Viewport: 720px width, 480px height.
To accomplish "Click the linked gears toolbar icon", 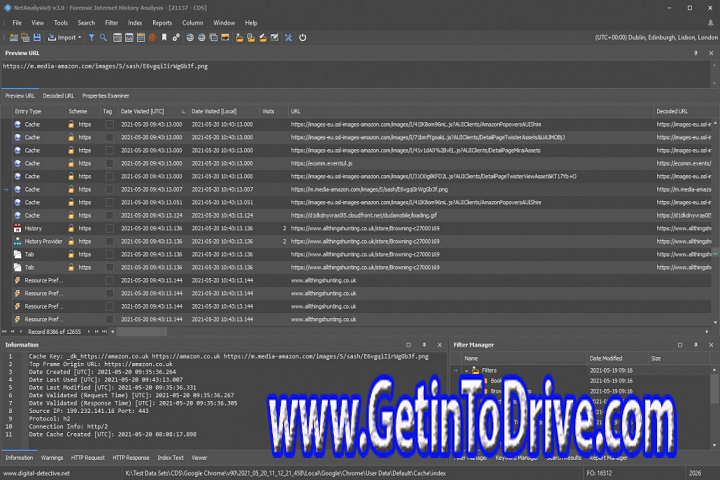I will (176, 38).
